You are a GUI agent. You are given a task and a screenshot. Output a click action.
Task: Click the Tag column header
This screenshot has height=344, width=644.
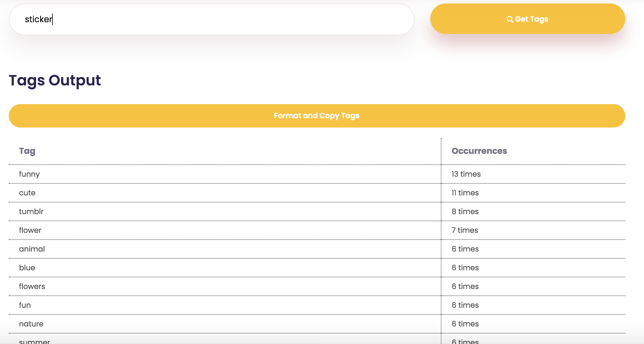coord(27,151)
